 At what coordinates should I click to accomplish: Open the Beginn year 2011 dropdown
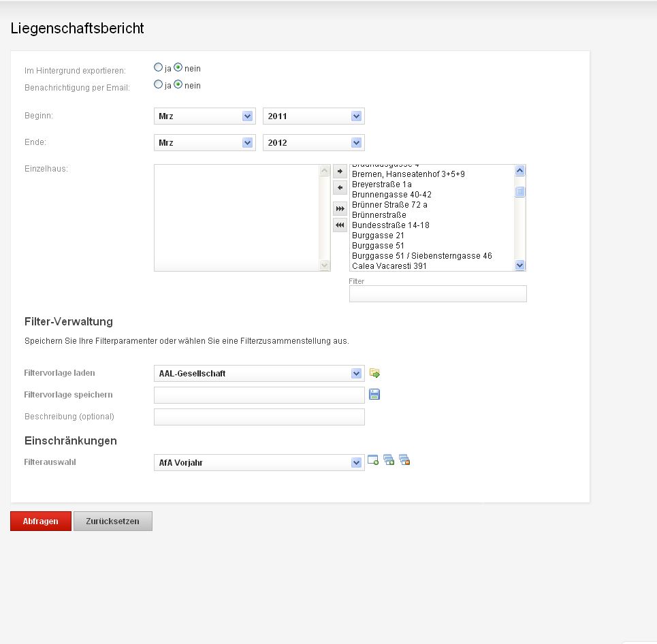(x=314, y=116)
